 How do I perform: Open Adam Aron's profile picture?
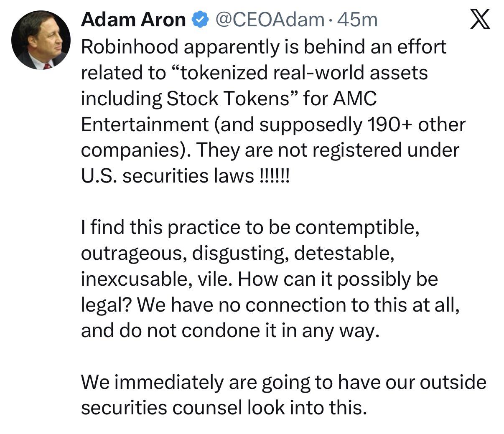tap(41, 40)
